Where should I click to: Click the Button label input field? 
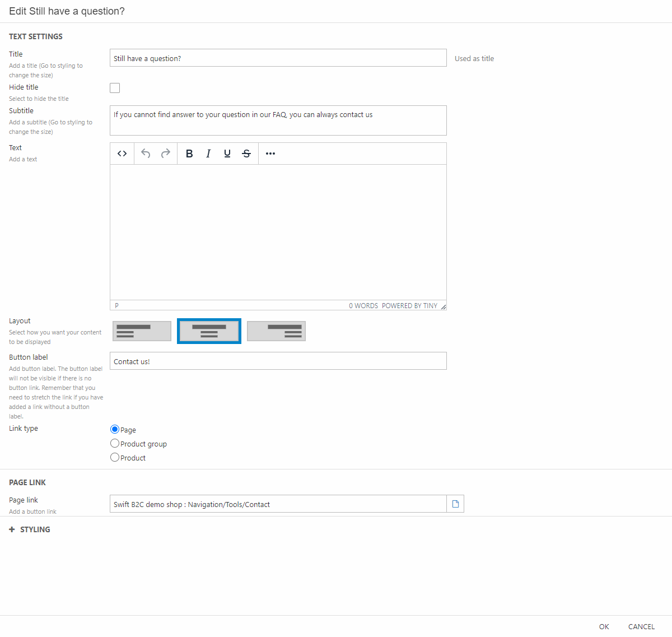(278, 361)
